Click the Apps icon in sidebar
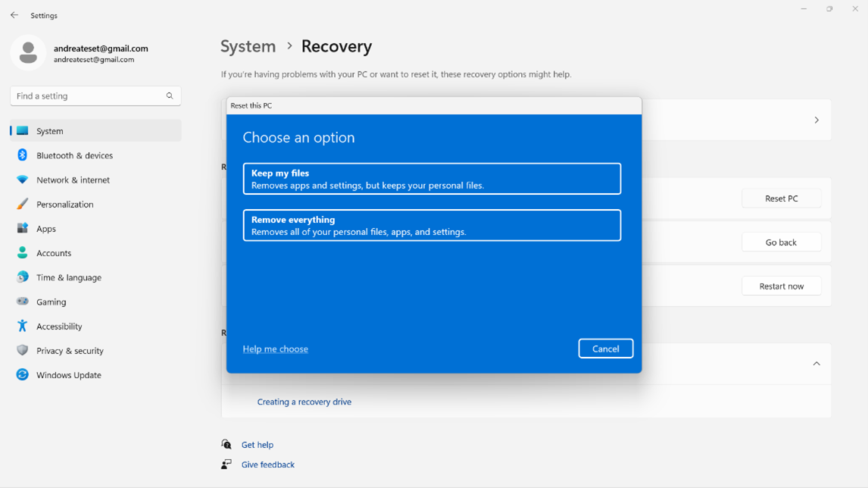This screenshot has height=488, width=868. [x=22, y=228]
